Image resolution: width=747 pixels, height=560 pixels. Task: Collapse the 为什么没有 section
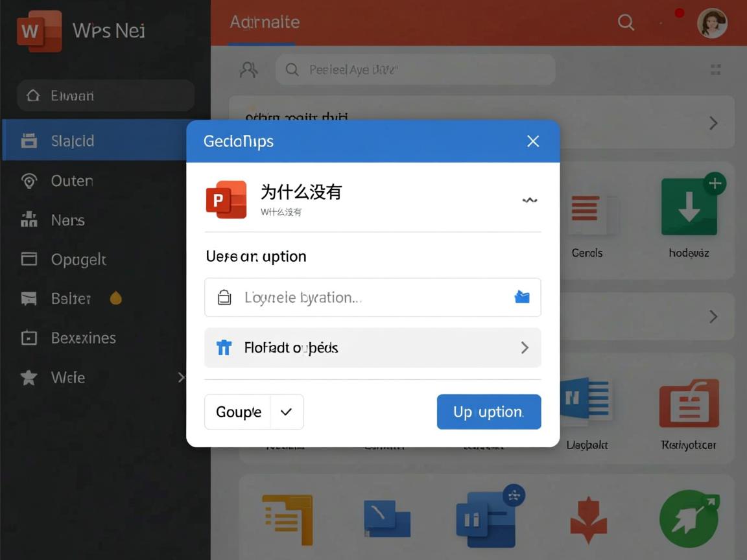click(x=530, y=200)
